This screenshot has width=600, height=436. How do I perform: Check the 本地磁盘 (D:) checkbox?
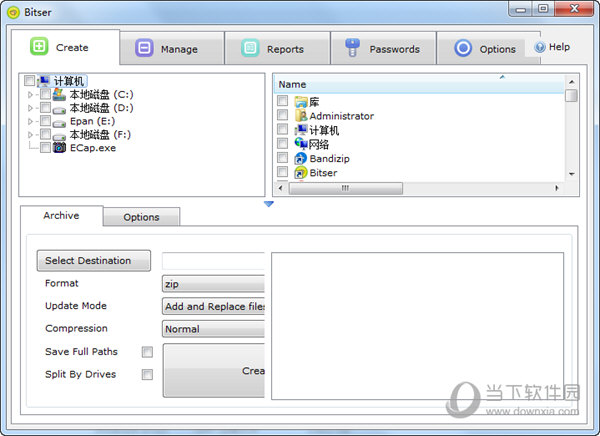(x=45, y=107)
